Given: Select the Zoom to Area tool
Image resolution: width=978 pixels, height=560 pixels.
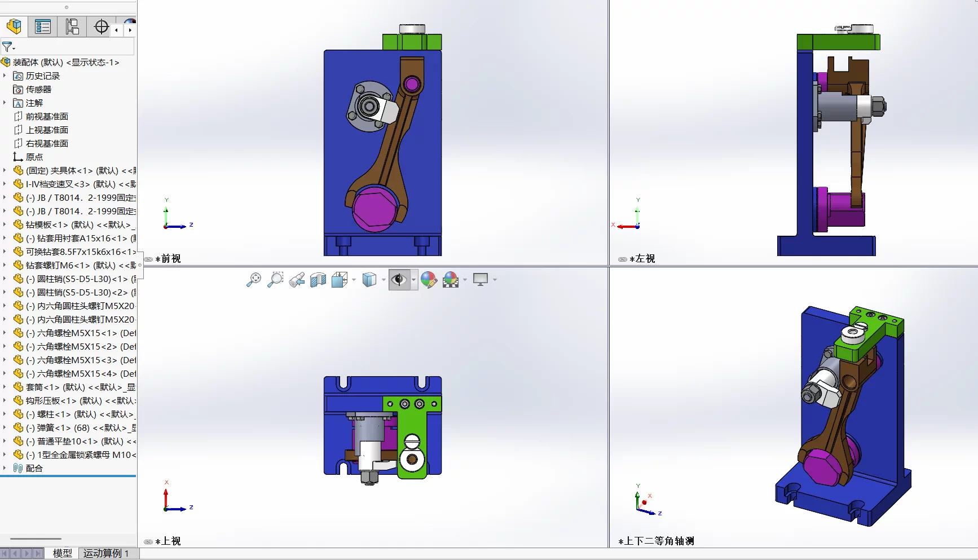Looking at the screenshot, I should [275, 280].
